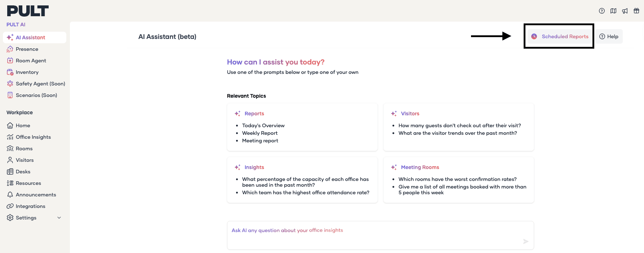Viewport: 644px width, 253px height.
Task: Click the Integrations link icon
Action: [x=10, y=206]
